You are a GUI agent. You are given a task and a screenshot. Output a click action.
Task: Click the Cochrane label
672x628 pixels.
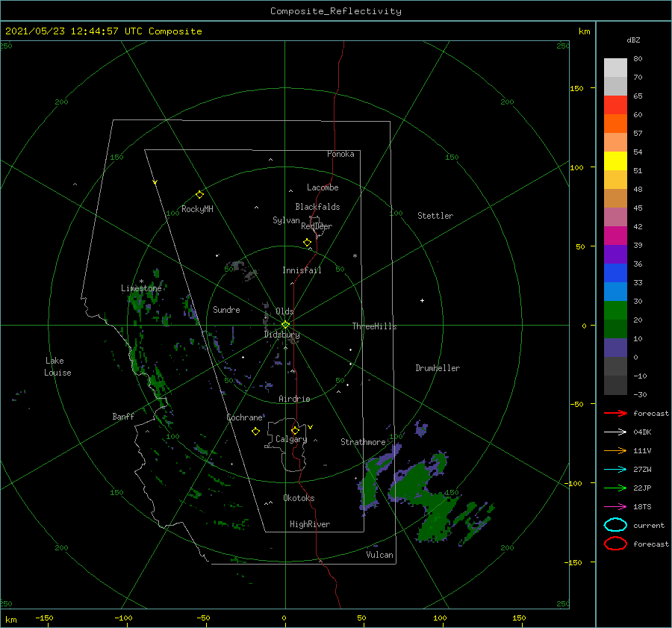coord(244,417)
